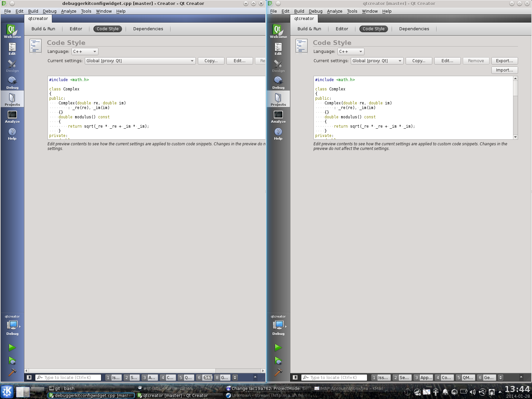Screen dimensions: 532x399
Task: Open Current settings combo box in left window
Action: tap(140, 61)
